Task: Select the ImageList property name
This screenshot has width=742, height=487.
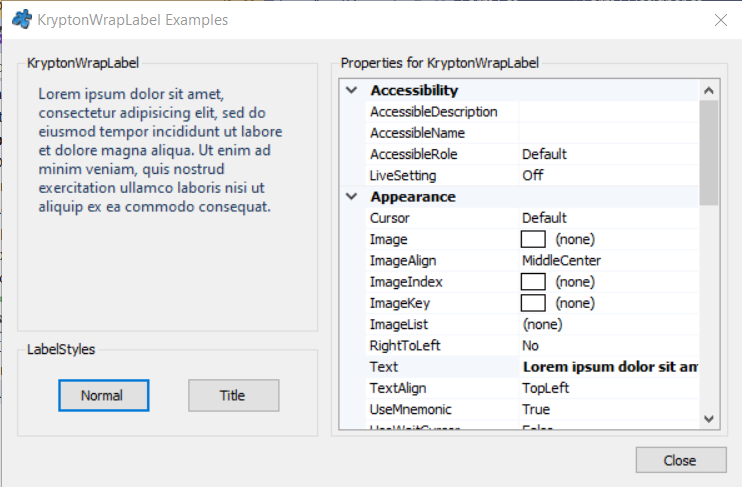Action: pos(398,325)
